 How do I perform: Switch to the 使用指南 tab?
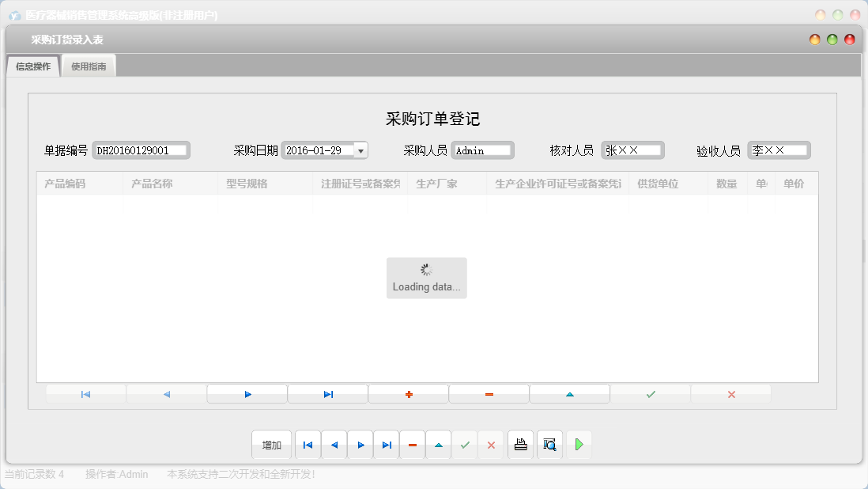[x=88, y=66]
